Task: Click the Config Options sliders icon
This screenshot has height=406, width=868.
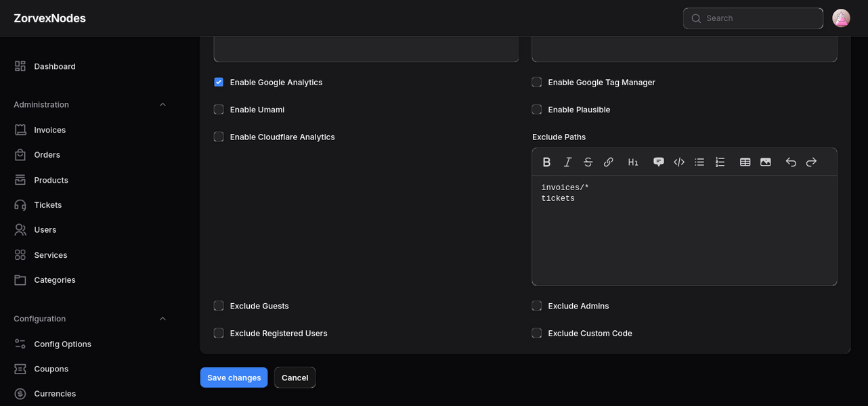Action: coord(20,344)
